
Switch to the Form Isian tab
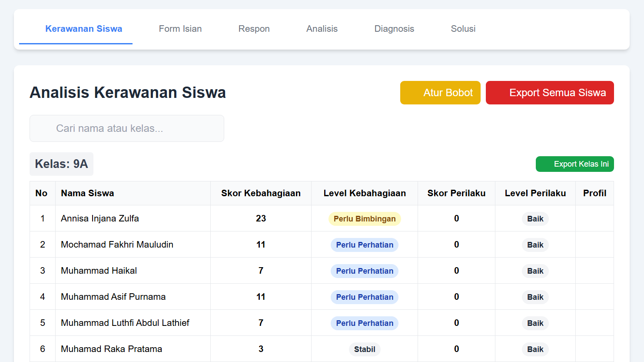tap(180, 29)
